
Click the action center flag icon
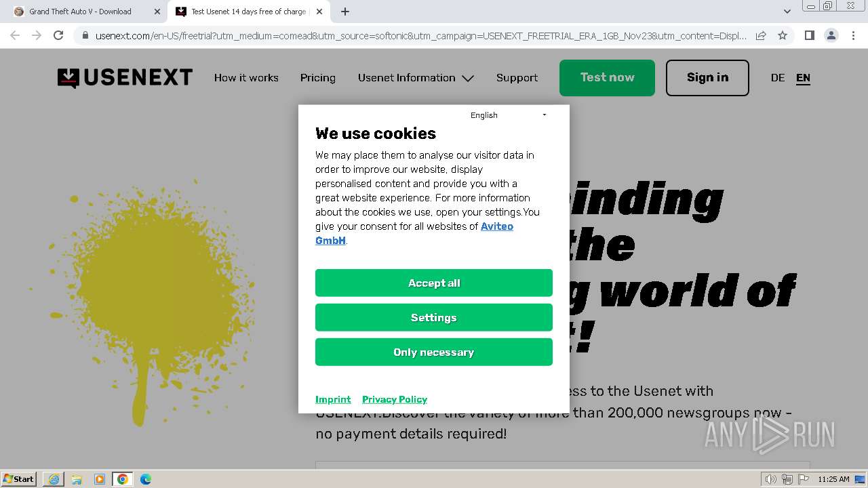click(803, 479)
